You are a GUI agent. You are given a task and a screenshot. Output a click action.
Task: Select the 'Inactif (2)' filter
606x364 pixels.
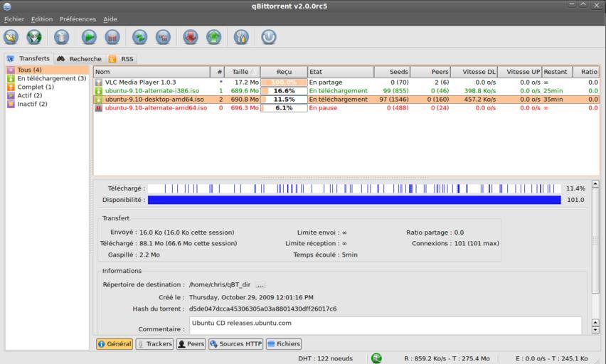coord(32,105)
